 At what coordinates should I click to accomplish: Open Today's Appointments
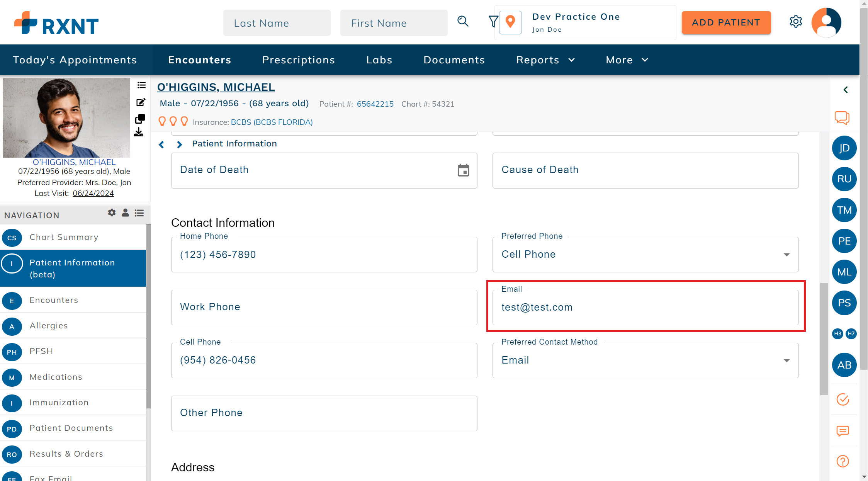click(x=75, y=60)
